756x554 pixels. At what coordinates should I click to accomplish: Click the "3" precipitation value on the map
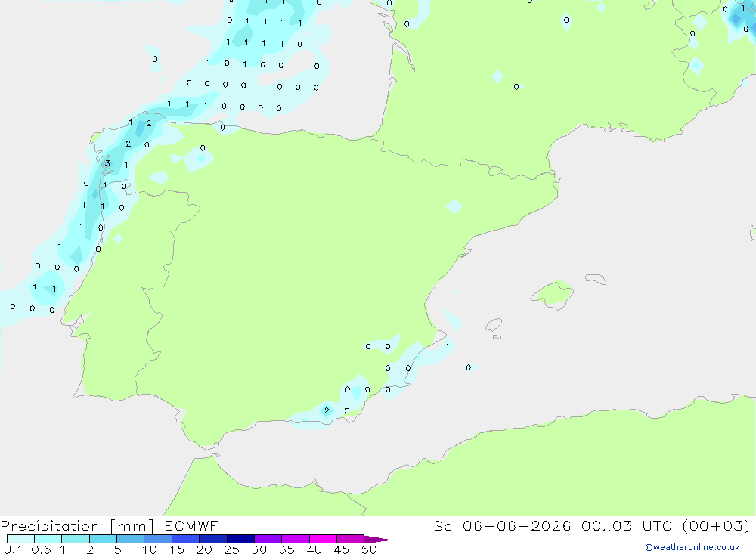tap(107, 163)
